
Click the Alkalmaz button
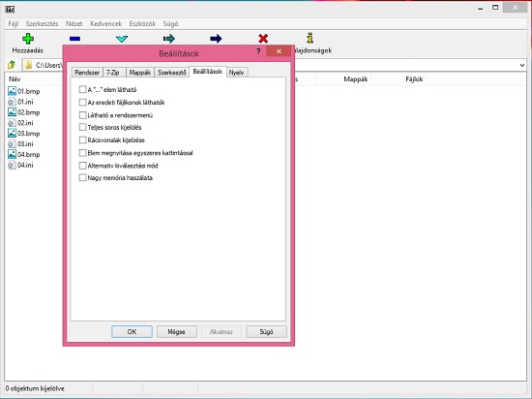click(222, 332)
